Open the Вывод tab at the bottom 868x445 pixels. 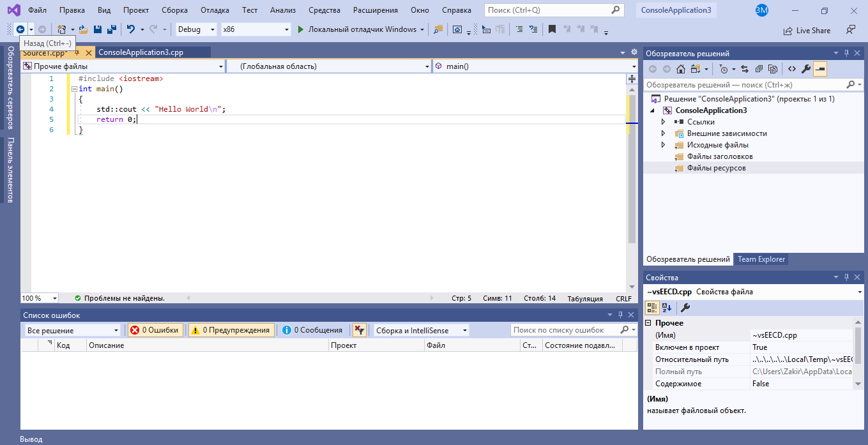31,439
